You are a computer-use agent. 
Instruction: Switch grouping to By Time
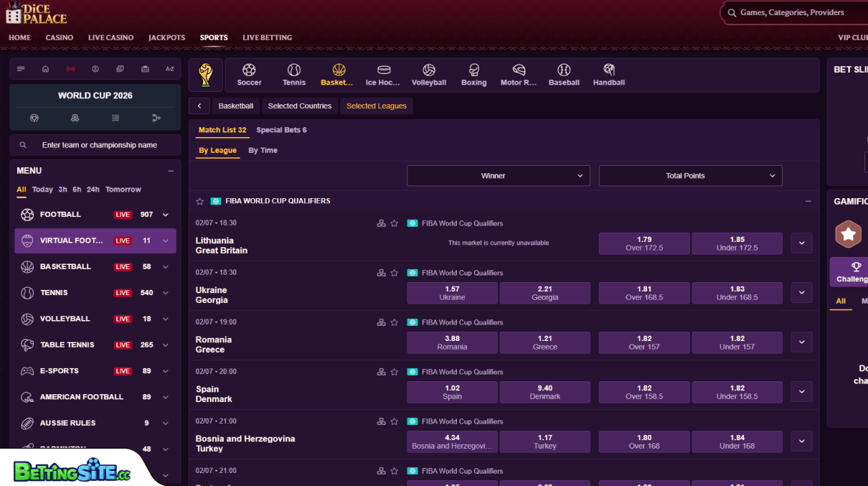[263, 150]
